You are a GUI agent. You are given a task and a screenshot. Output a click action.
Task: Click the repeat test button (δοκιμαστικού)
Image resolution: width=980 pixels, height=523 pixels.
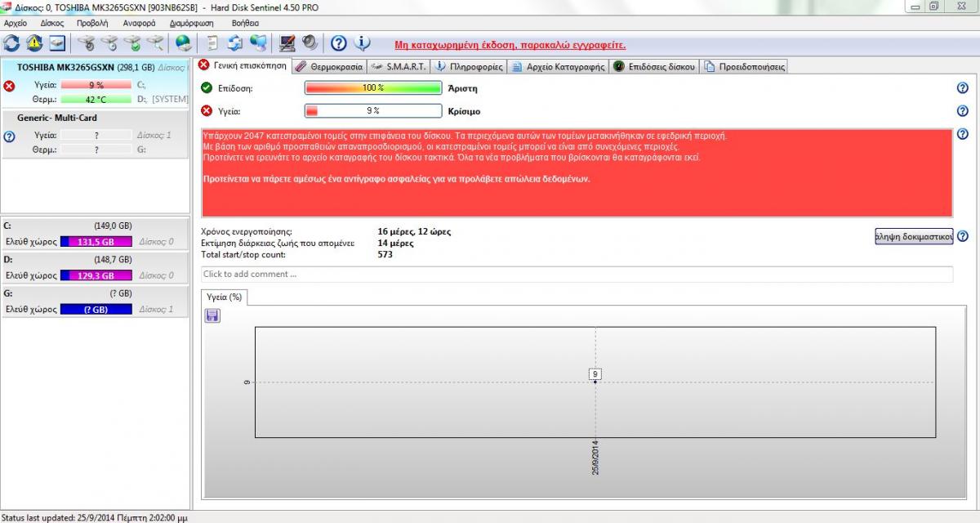coord(914,237)
